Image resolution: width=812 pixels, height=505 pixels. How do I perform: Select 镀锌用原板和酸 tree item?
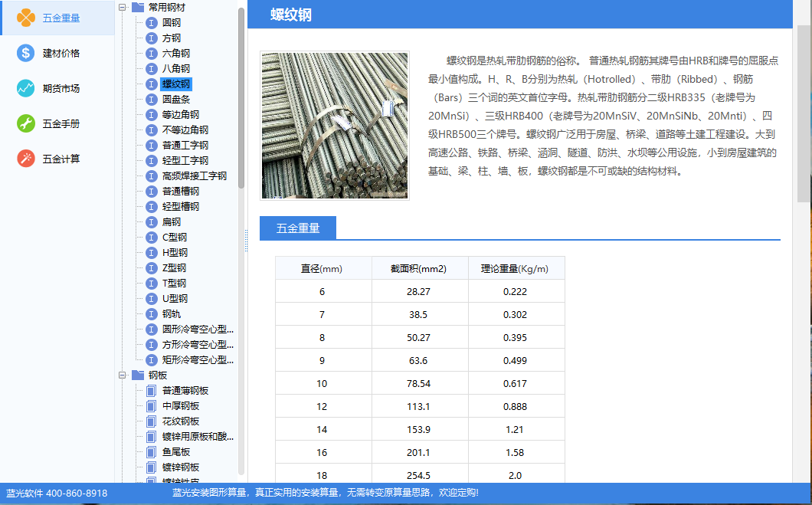click(198, 437)
